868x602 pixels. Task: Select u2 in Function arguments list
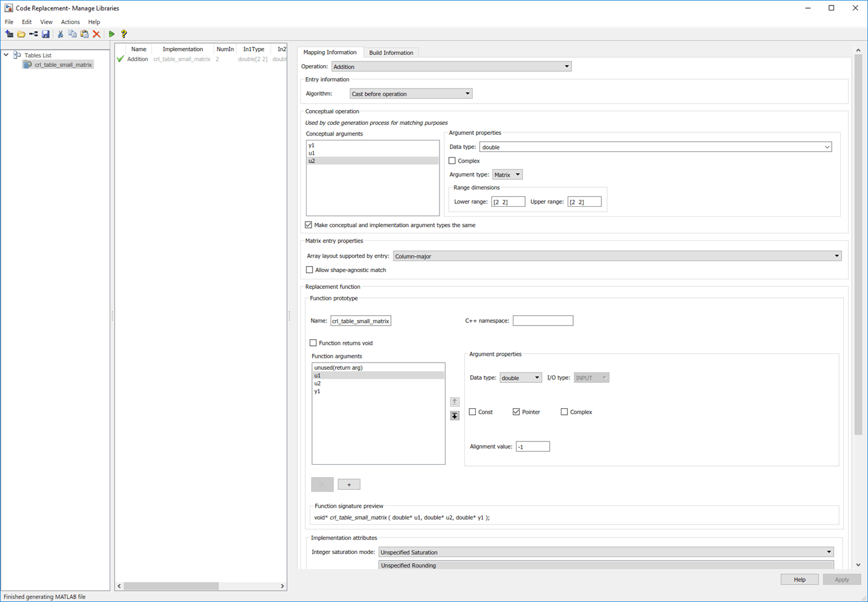click(378, 383)
